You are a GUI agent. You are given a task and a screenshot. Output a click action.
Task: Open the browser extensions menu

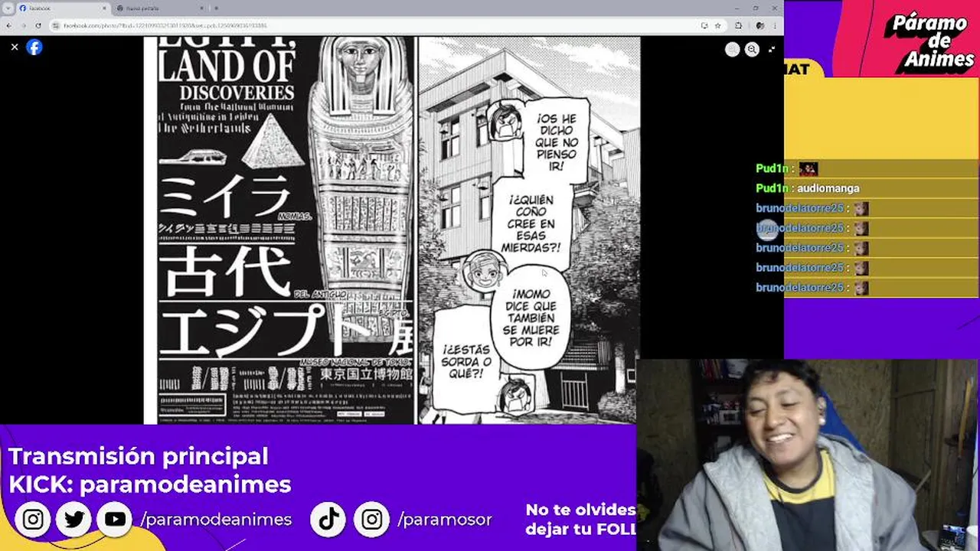[739, 25]
